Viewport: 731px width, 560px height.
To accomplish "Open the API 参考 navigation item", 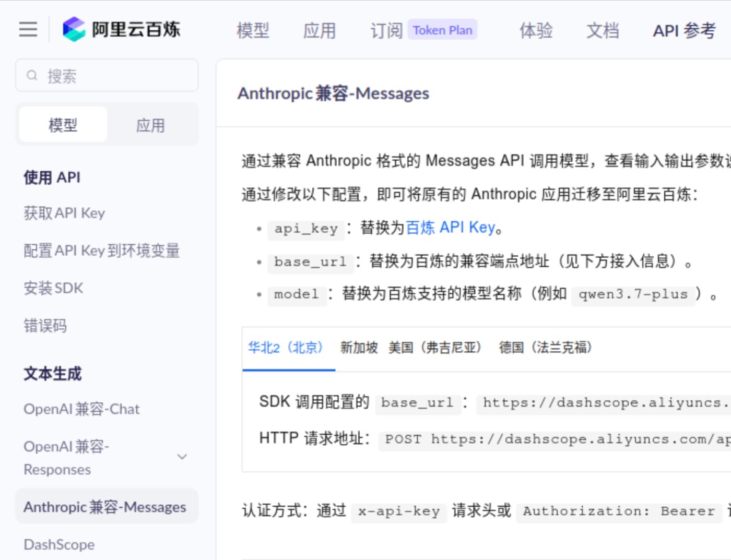I will (x=685, y=30).
